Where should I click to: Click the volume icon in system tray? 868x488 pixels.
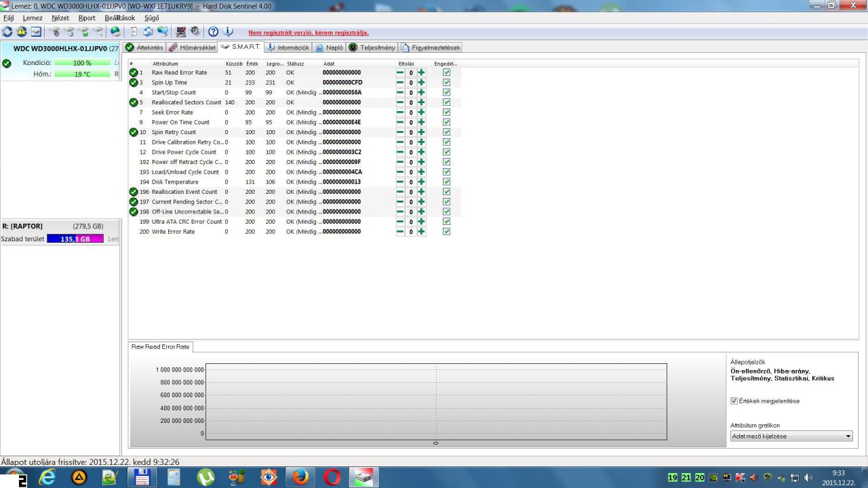808,478
